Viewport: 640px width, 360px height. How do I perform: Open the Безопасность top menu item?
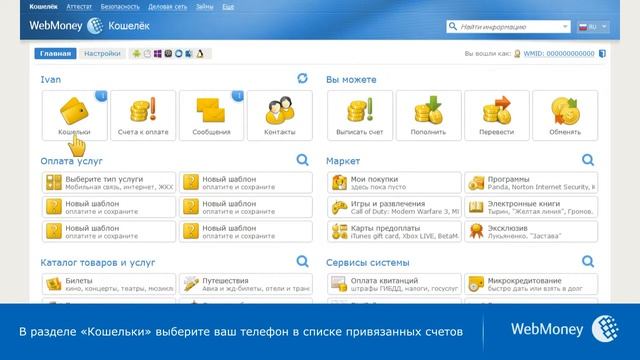[x=120, y=7]
